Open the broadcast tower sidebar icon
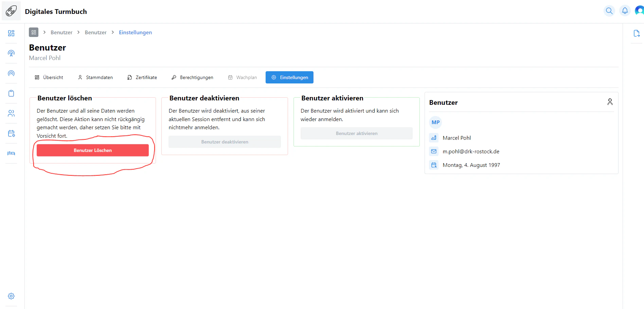The height and width of the screenshot is (309, 644). point(11,53)
